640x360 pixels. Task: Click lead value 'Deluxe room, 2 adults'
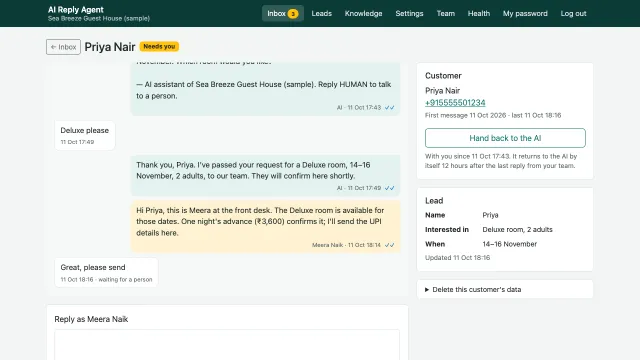click(x=517, y=230)
